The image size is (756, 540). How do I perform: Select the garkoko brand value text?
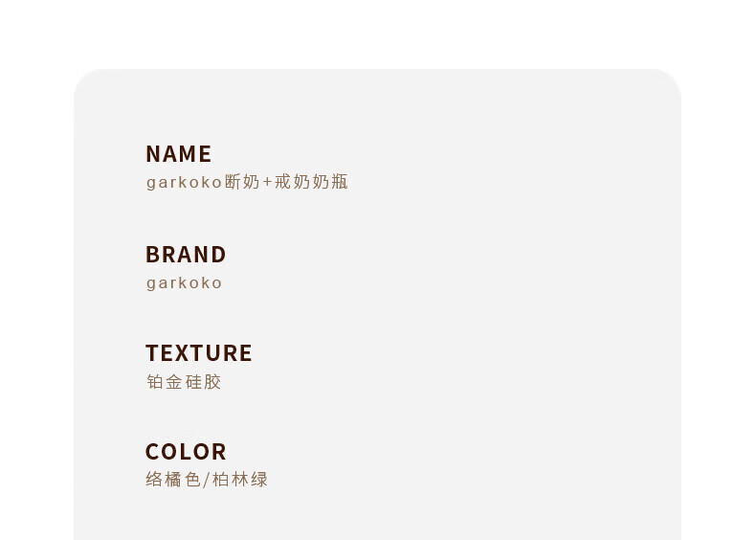pyautogui.click(x=184, y=282)
